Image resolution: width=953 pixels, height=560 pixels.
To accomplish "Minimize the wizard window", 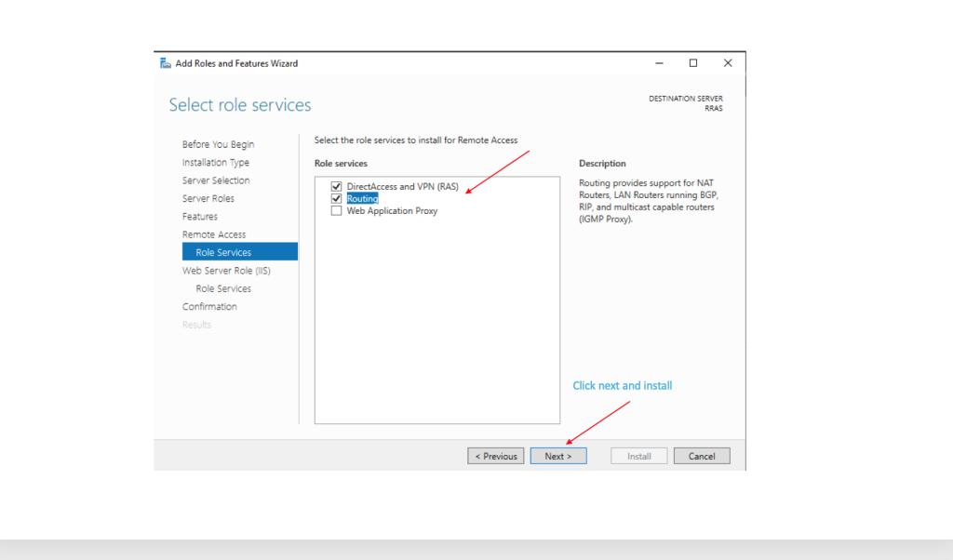I will (659, 63).
